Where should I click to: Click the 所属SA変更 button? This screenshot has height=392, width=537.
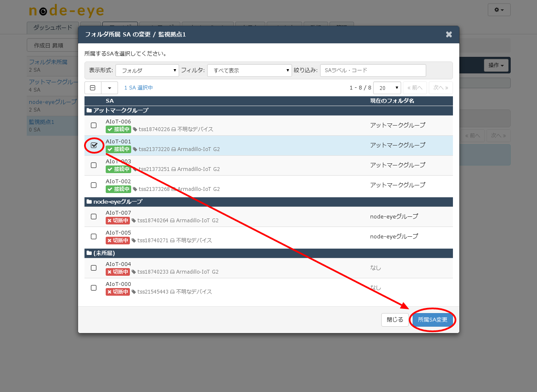click(x=433, y=320)
